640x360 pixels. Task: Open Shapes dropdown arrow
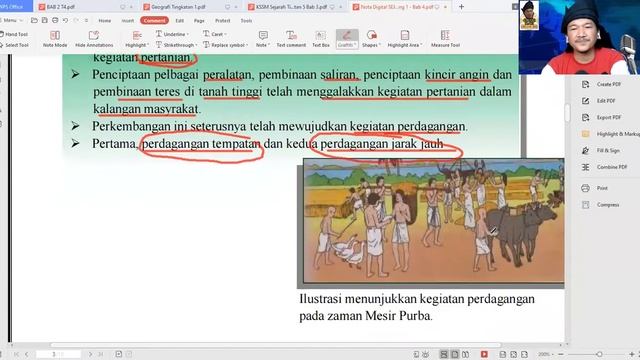tap(380, 45)
